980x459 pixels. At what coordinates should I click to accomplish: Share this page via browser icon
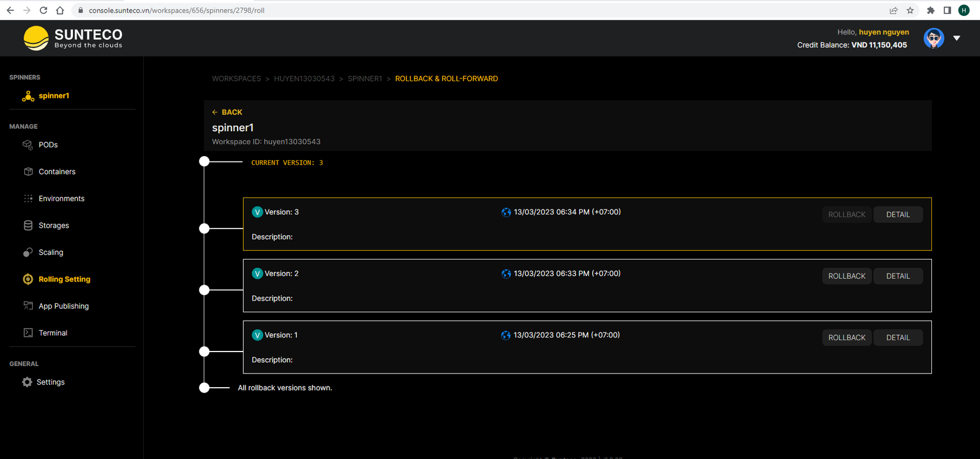click(x=893, y=10)
